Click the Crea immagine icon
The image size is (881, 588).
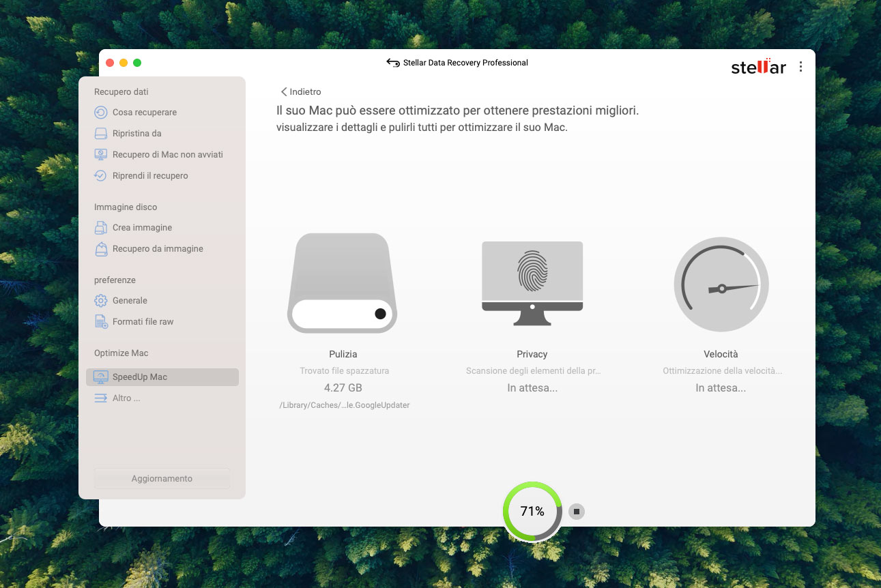pyautogui.click(x=100, y=228)
